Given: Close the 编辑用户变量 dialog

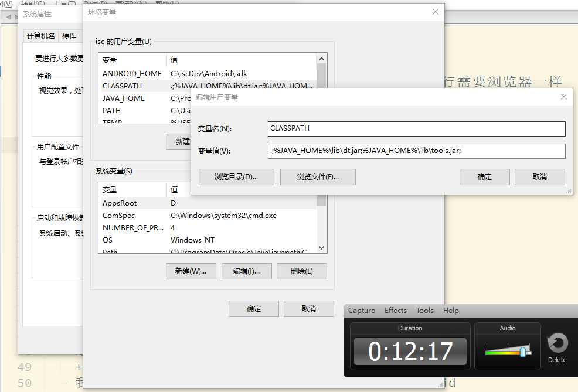Looking at the screenshot, I should [563, 97].
